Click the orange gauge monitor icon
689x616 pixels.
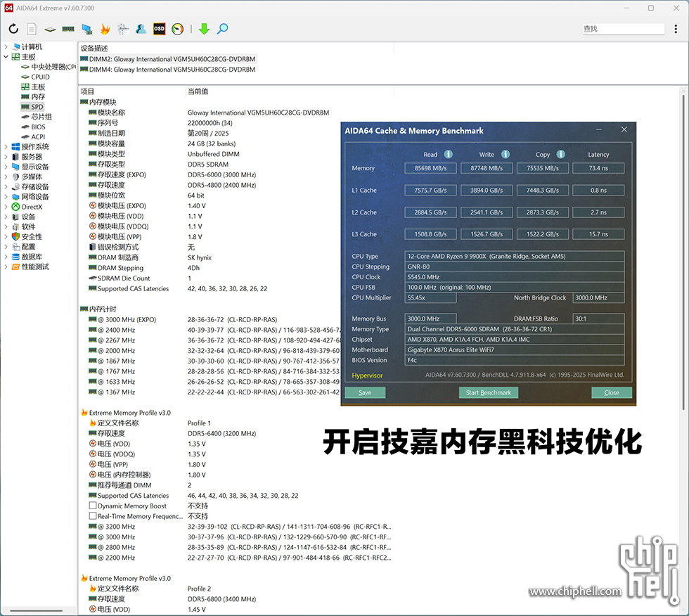coord(177,29)
